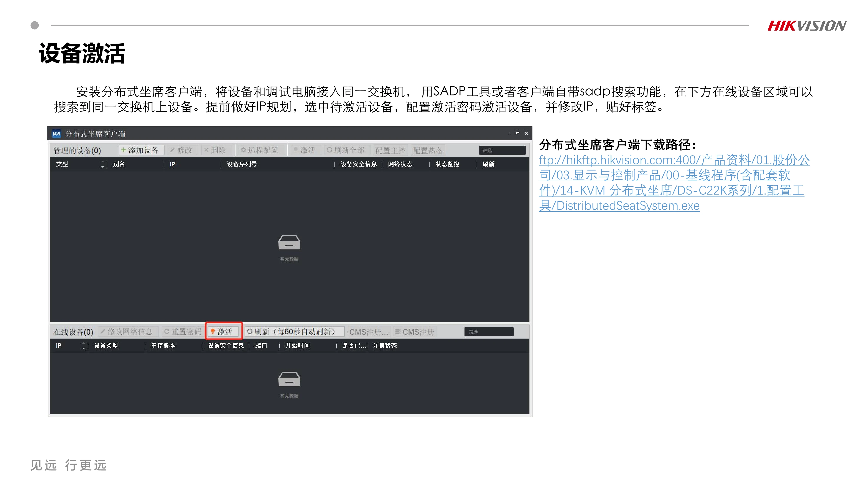Click the CMS注册 button
Image resolution: width=868 pixels, height=488 pixels.
(415, 331)
